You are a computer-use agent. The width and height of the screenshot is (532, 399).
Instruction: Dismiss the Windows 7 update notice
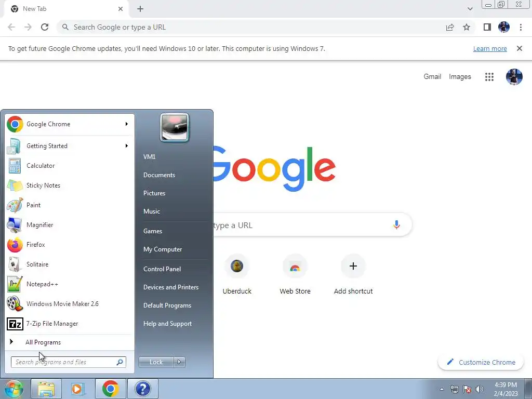(x=520, y=48)
